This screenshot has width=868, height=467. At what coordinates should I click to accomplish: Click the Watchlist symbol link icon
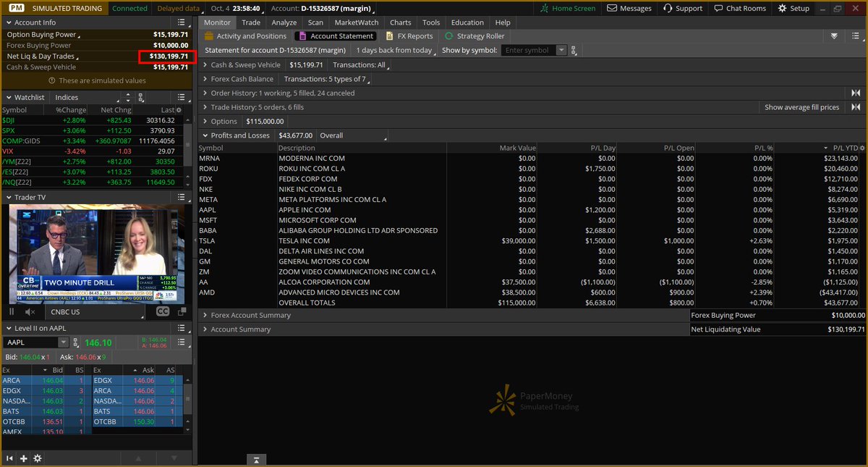tap(141, 97)
